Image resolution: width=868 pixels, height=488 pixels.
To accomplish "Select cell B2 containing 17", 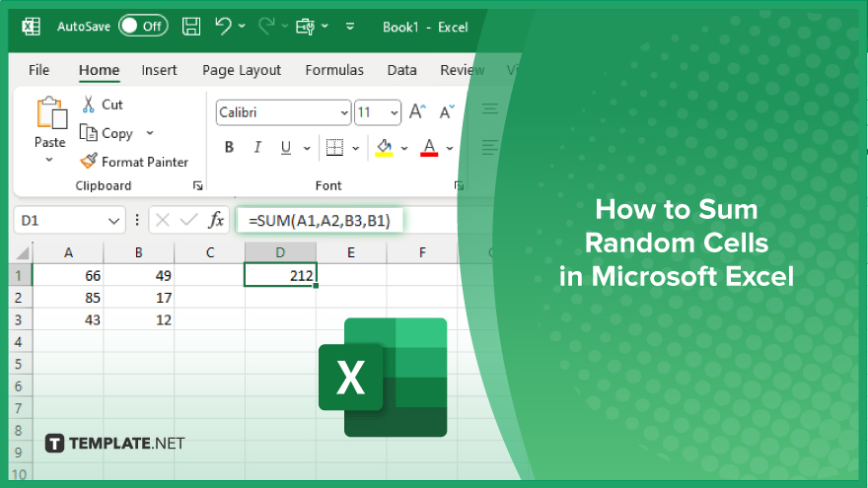I will (x=139, y=298).
